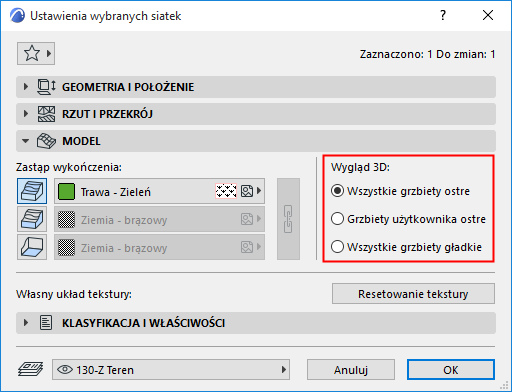Open Trawa - Zieleń surface dropdown

(x=159, y=191)
